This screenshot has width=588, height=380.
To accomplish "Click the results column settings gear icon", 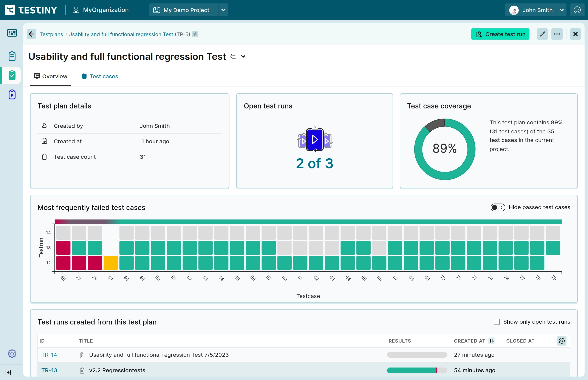I will (x=562, y=341).
